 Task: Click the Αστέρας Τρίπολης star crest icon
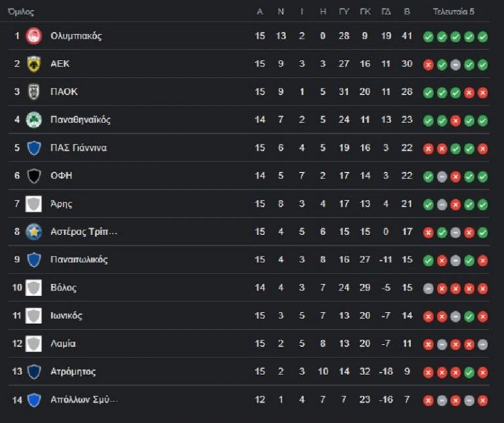click(x=33, y=232)
